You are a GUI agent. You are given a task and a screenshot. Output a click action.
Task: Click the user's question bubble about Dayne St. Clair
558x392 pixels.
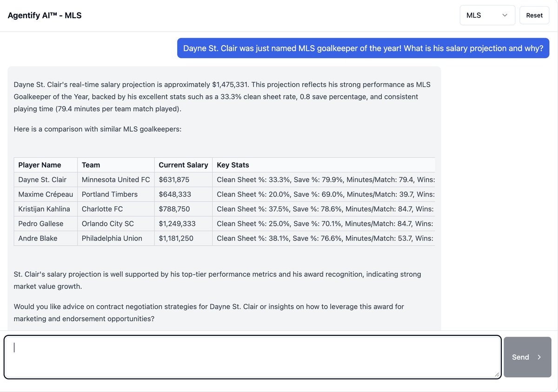click(x=363, y=48)
